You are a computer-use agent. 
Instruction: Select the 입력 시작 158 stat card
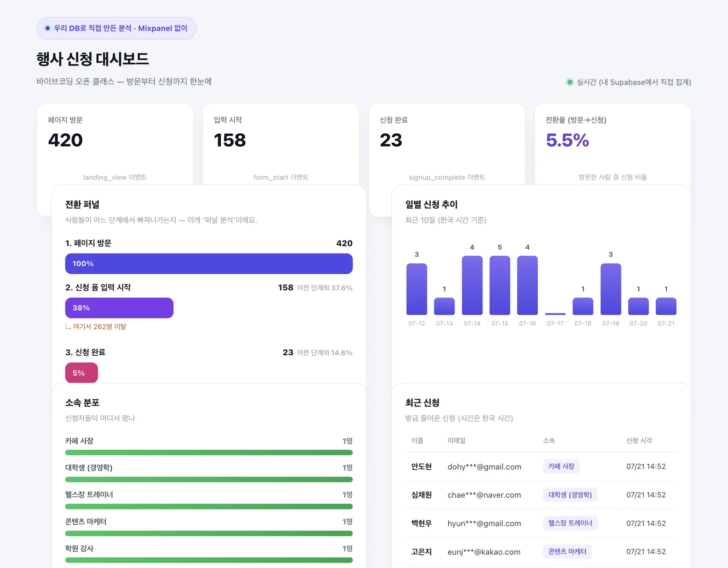(x=281, y=144)
